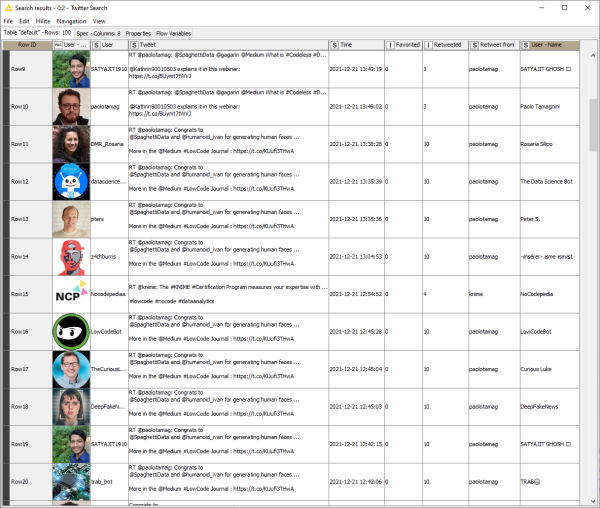
Task: Click the LowCodeBot ninja avatar in Row16
Action: tap(71, 332)
